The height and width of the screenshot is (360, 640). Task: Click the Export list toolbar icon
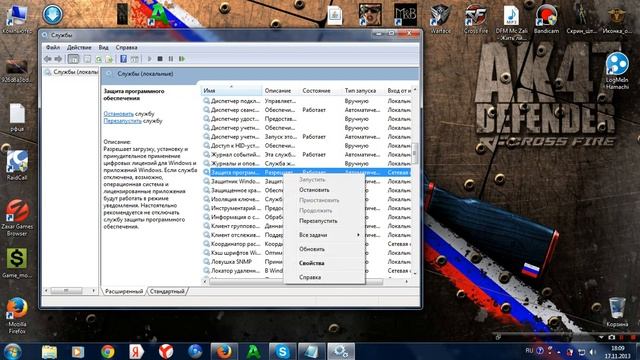(109, 59)
